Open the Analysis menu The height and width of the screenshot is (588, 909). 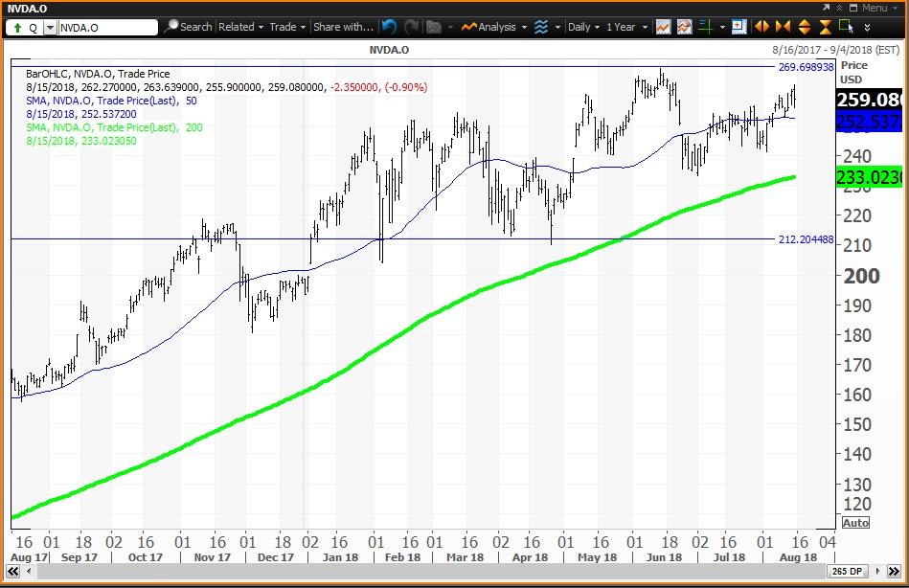tap(494, 27)
